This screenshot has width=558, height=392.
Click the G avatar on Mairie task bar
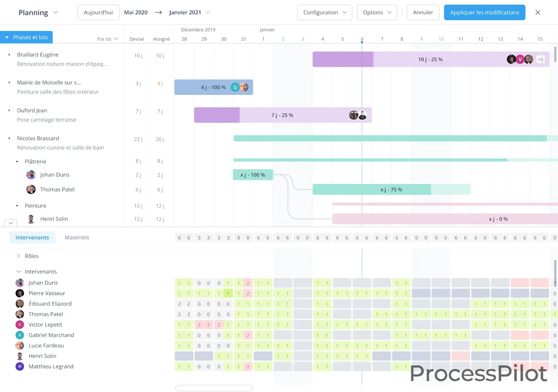pos(235,87)
